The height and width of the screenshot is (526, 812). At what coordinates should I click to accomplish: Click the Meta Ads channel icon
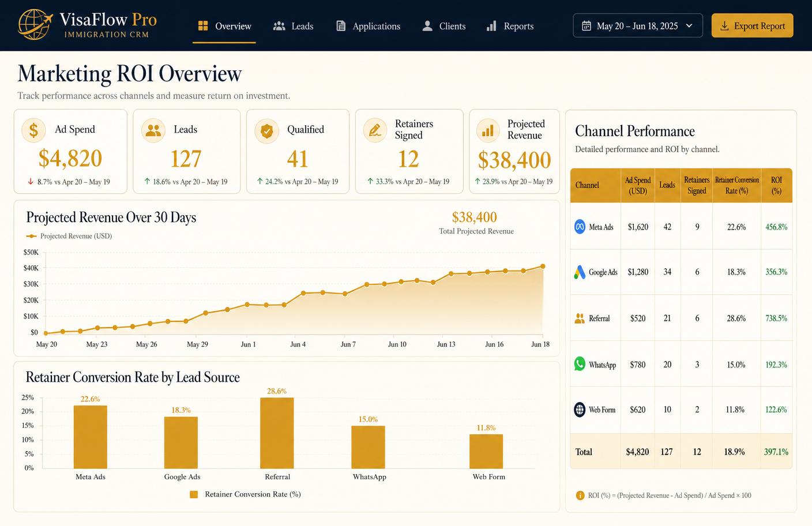point(580,227)
